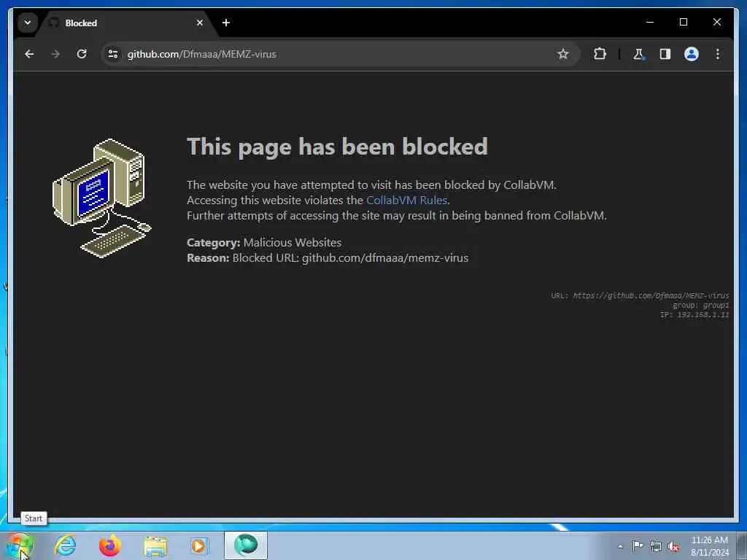Minimize the browser window
747x560 pixels.
tap(650, 22)
